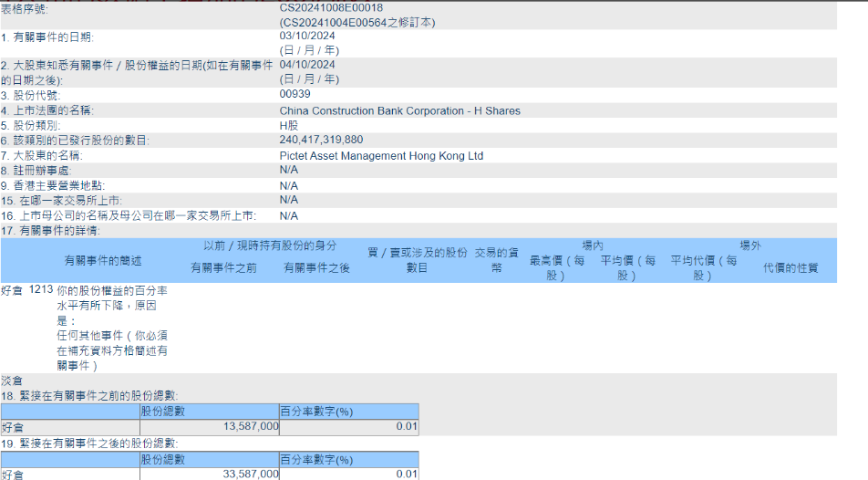868x480 pixels.
Task: Click the relevant event date 03/10/2024
Action: click(x=307, y=37)
